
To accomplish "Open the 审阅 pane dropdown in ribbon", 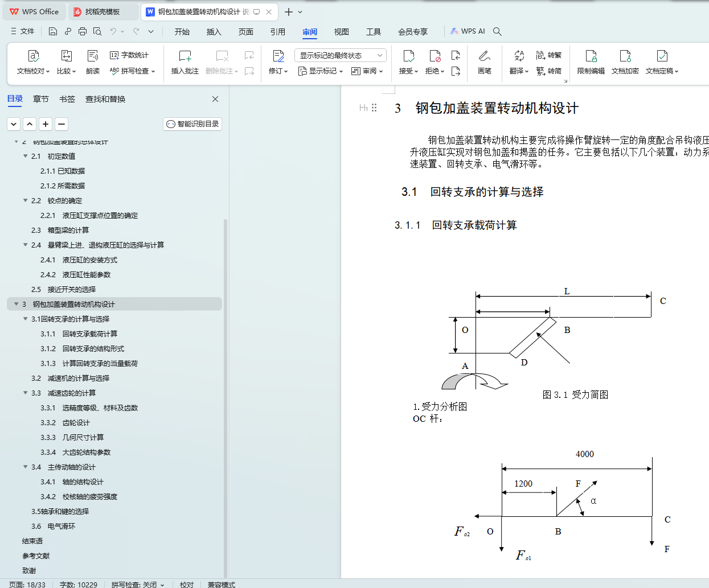I will [367, 71].
